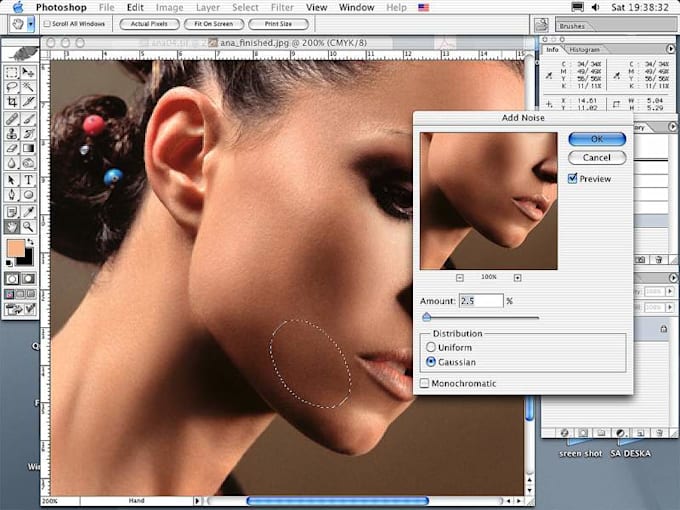Switch to the Histogram tab
Image resolution: width=680 pixels, height=510 pixels.
click(585, 49)
